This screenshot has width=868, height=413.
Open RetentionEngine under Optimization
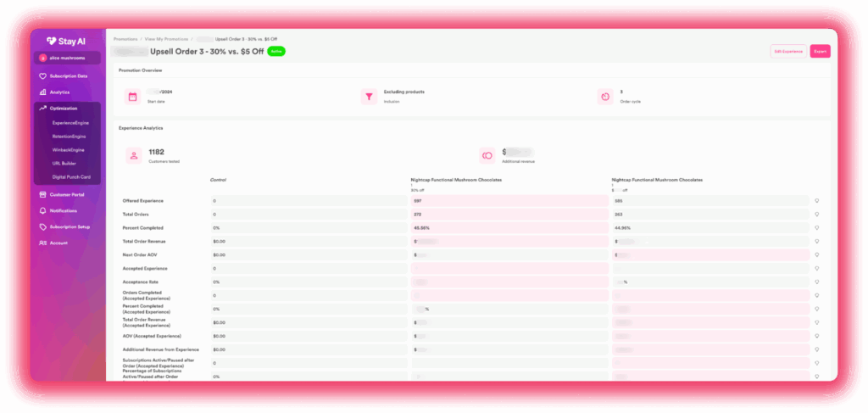click(x=70, y=137)
